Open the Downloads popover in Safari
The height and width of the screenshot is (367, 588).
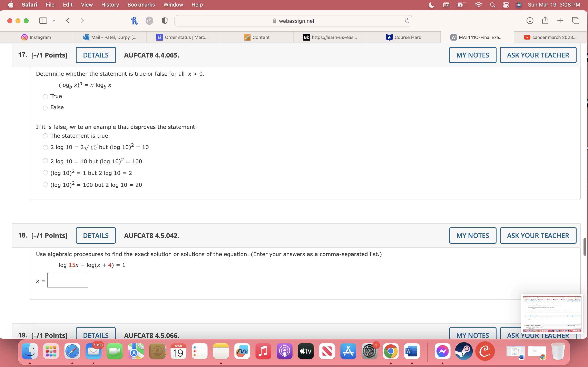(530, 21)
